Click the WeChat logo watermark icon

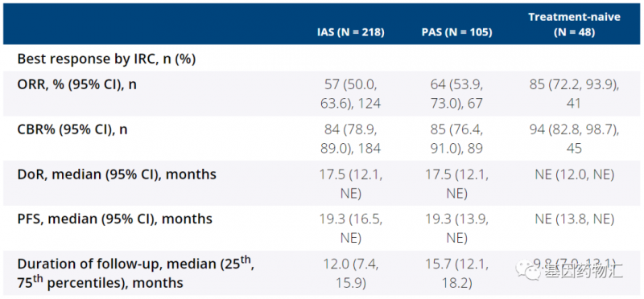coord(529,271)
